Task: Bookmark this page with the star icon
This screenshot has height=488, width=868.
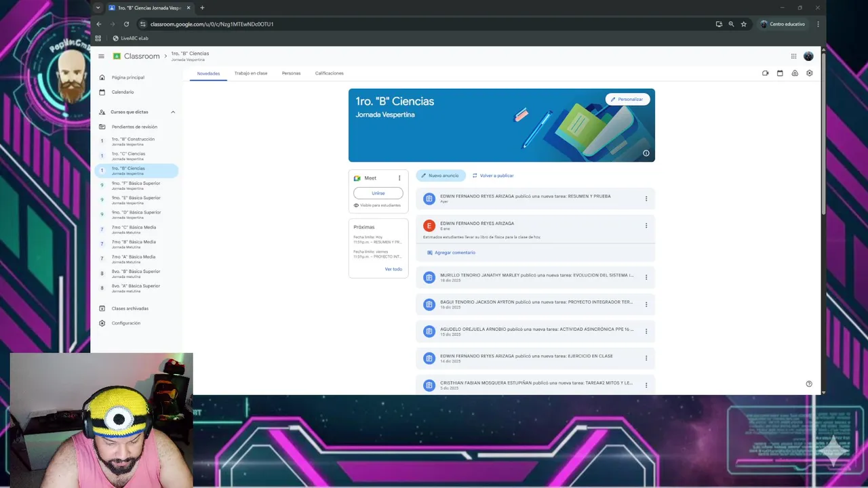Action: tap(744, 24)
